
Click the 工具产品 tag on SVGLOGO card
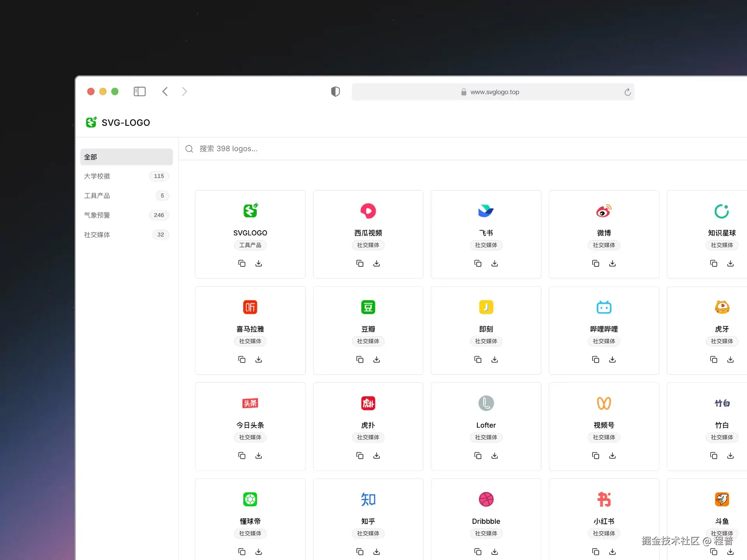tap(250, 245)
